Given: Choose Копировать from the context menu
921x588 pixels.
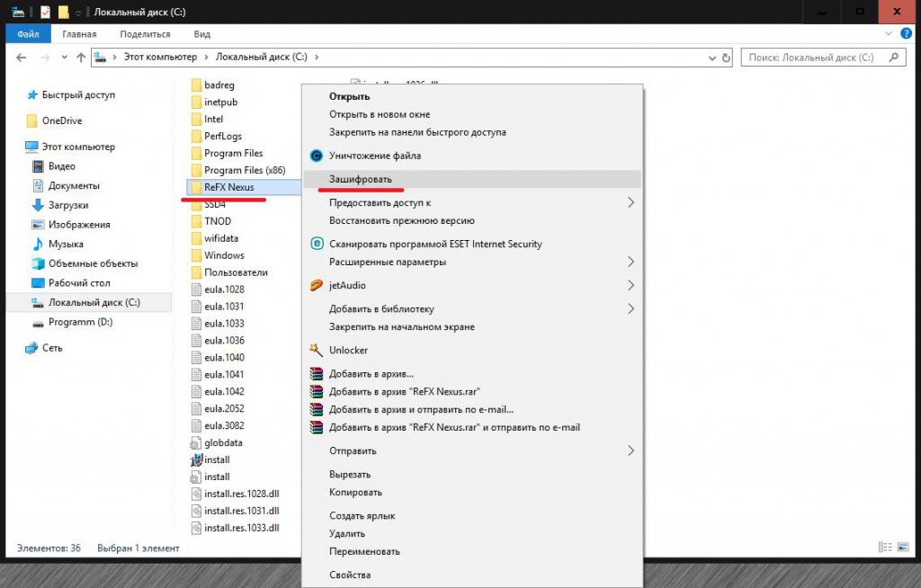Looking at the screenshot, I should (472, 493).
